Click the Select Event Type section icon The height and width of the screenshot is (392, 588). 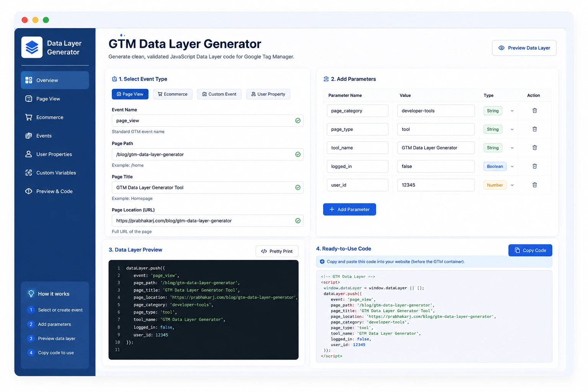point(114,79)
